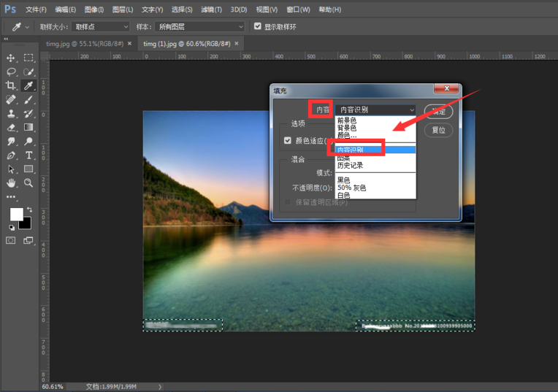Screen dimensions: 558x392
Task: Toggle the 显示取样环 checkbox
Action: coord(257,26)
